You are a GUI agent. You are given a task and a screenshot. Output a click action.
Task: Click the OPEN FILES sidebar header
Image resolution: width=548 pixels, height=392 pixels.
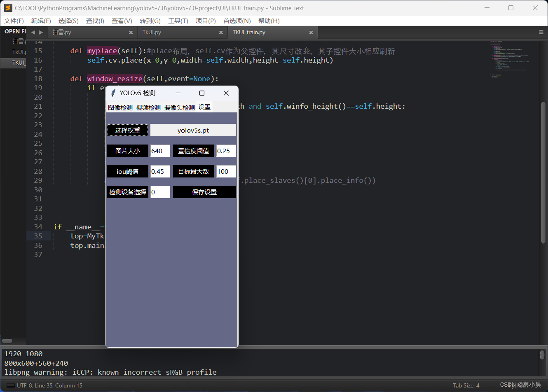point(15,31)
